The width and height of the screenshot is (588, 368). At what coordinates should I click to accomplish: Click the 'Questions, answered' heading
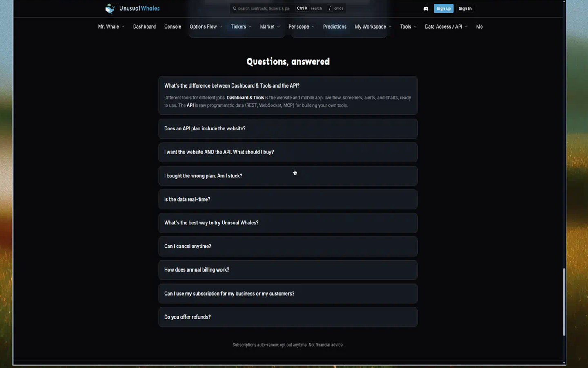point(288,62)
